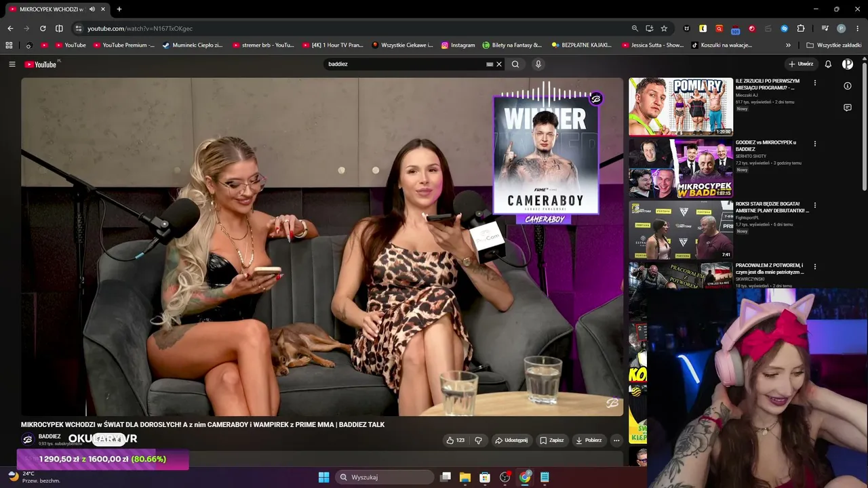Mute the tab using its speaker icon
Screen dimensions: 868x488
[x=92, y=9]
